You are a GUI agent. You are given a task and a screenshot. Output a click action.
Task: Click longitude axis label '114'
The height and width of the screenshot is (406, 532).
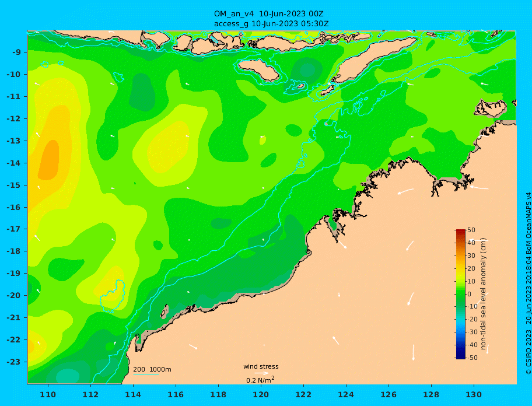(x=133, y=394)
